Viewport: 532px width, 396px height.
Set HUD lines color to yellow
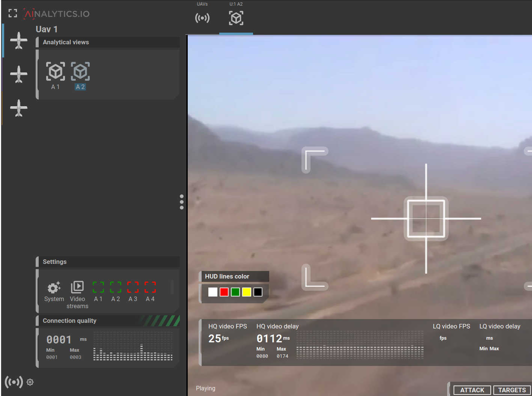coord(247,292)
